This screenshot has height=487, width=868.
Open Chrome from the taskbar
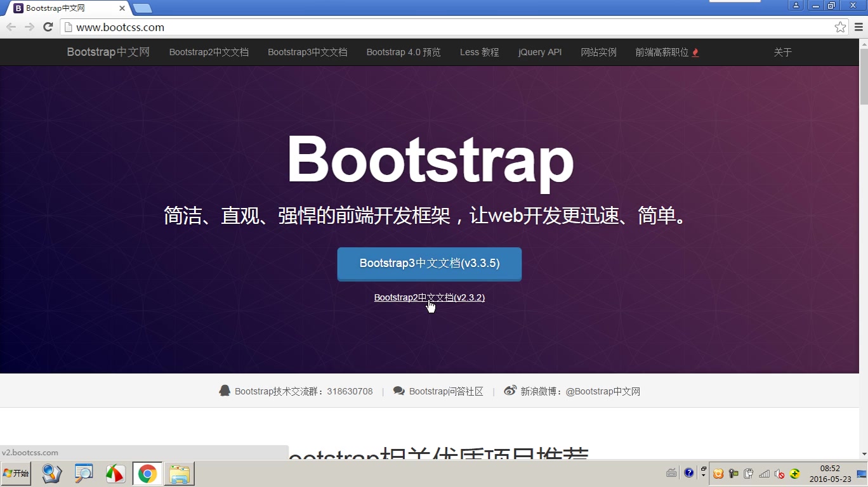click(147, 473)
